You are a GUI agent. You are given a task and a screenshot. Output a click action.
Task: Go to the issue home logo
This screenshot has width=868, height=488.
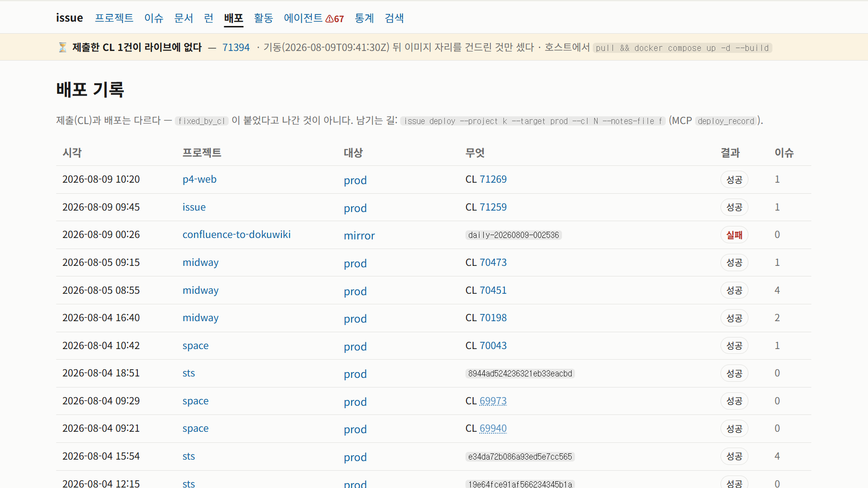(x=70, y=18)
